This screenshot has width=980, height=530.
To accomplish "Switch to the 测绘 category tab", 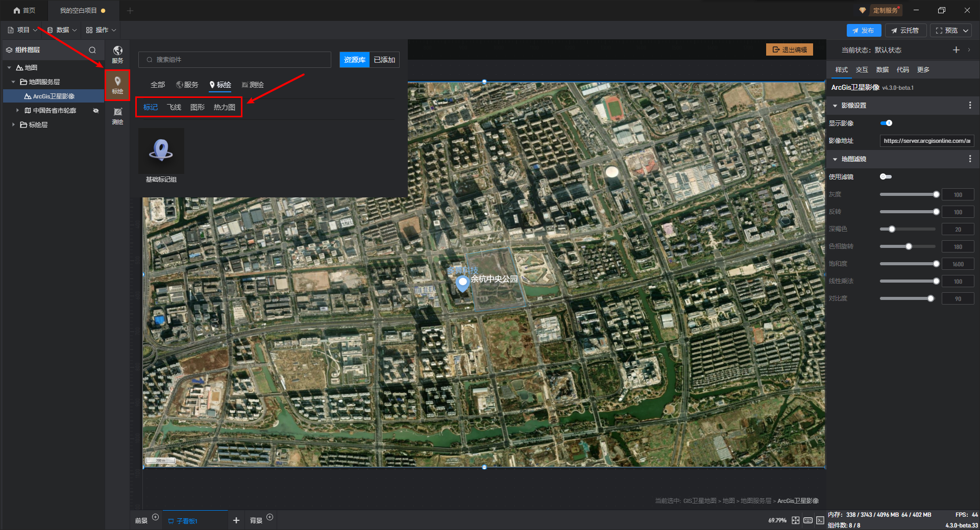I will tap(253, 85).
